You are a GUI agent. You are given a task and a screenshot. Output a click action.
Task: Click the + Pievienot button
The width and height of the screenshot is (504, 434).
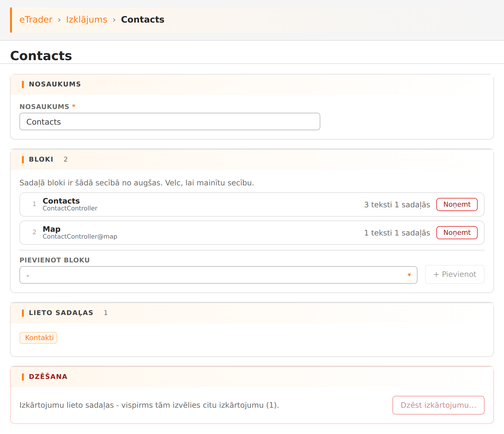[x=455, y=274]
